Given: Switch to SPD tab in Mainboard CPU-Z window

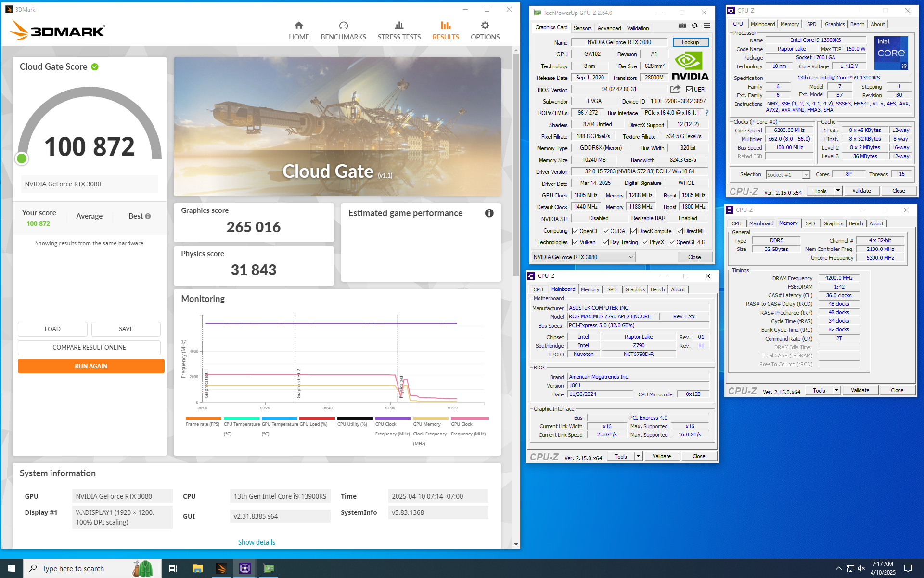Looking at the screenshot, I should (612, 289).
